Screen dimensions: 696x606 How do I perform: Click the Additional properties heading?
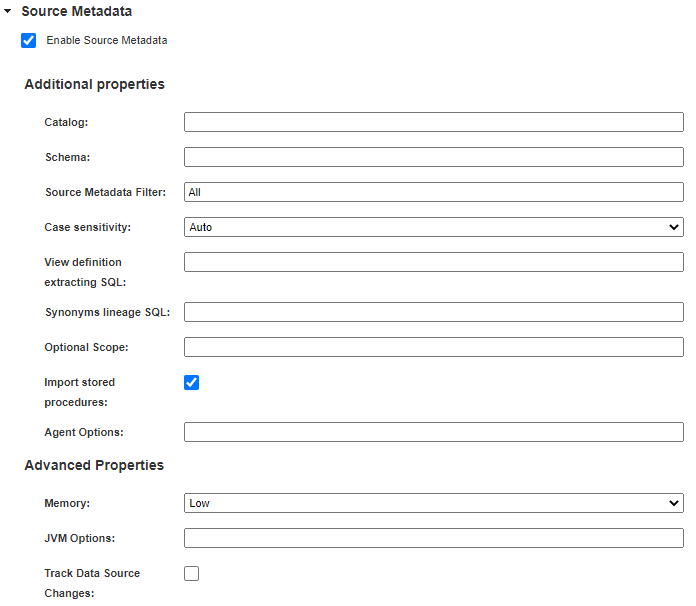click(x=95, y=84)
